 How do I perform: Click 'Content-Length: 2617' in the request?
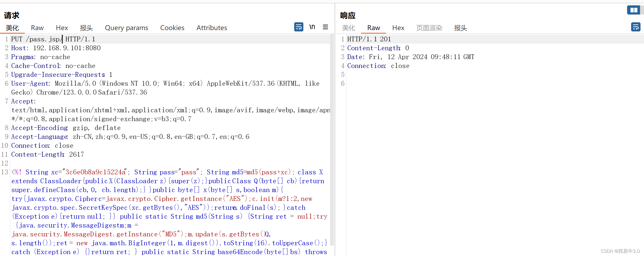point(48,154)
